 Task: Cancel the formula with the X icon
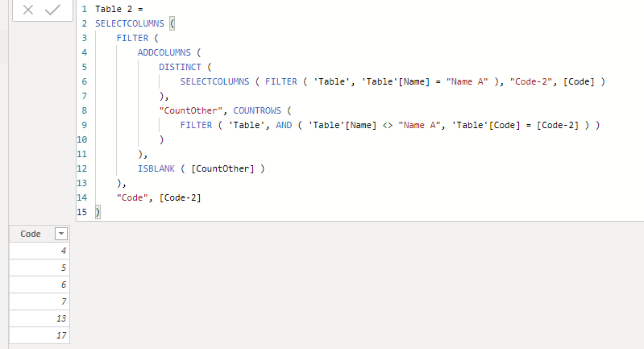coord(28,10)
